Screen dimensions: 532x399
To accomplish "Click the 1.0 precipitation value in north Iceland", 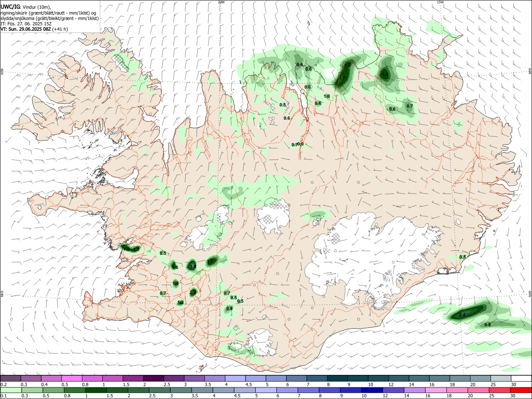I will pos(327,96).
